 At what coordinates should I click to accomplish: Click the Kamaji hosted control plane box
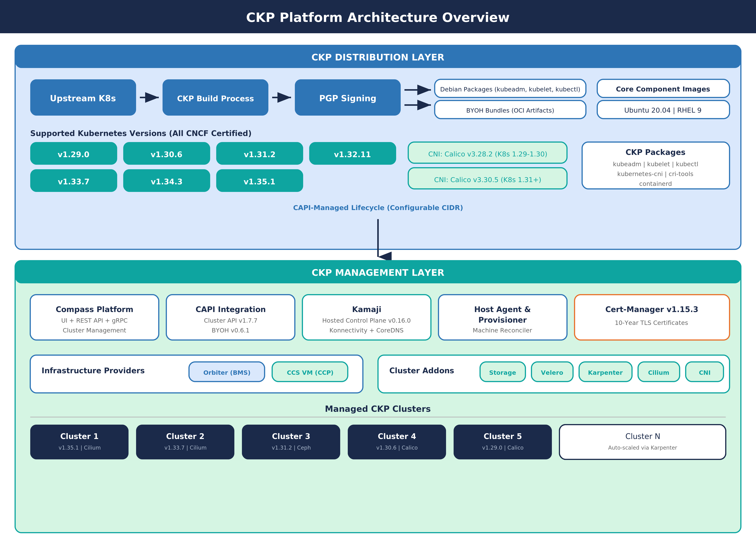click(x=366, y=317)
